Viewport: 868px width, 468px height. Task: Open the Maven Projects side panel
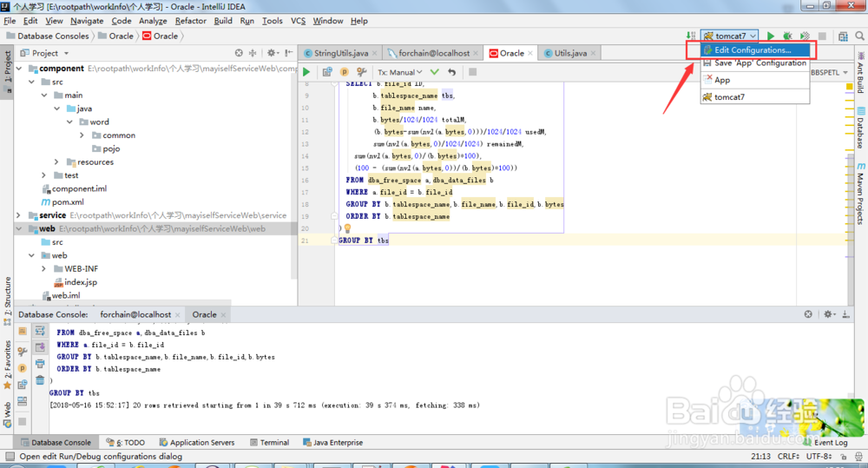[861, 194]
